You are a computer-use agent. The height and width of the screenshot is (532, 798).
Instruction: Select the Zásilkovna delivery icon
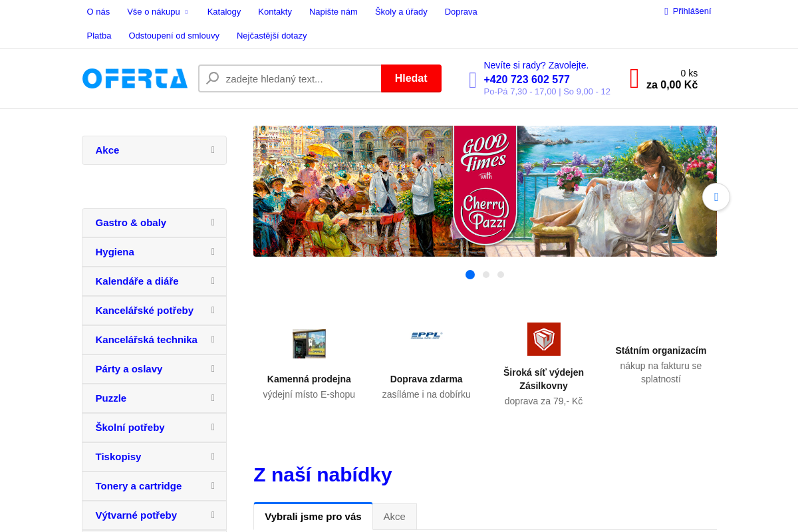tap(543, 338)
